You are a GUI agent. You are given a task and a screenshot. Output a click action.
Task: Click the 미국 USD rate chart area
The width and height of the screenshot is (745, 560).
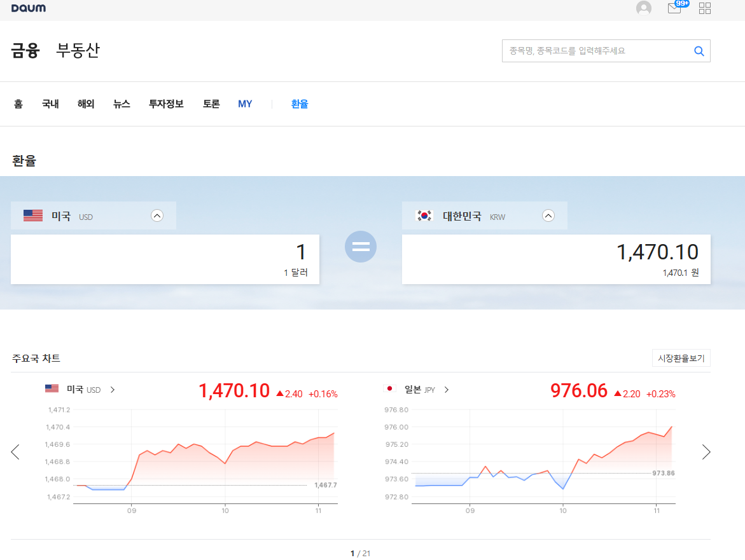pos(205,456)
